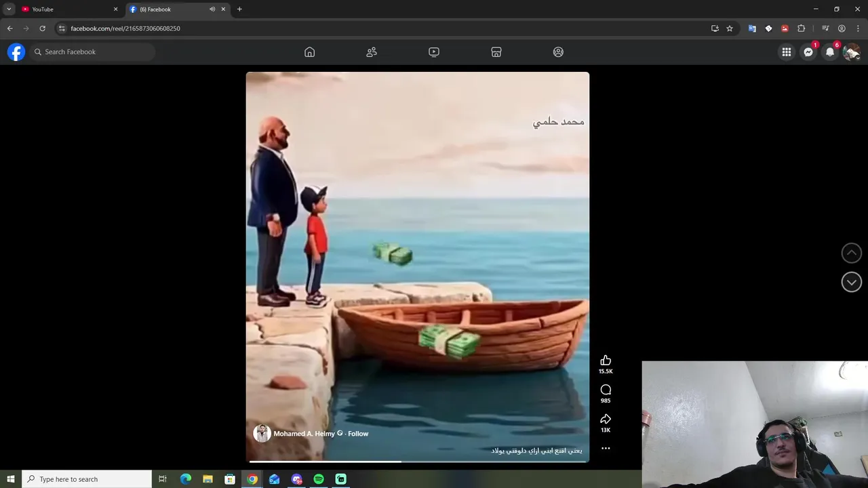This screenshot has height=488, width=868.
Task: Open Task View on the taskbar
Action: click(163, 479)
